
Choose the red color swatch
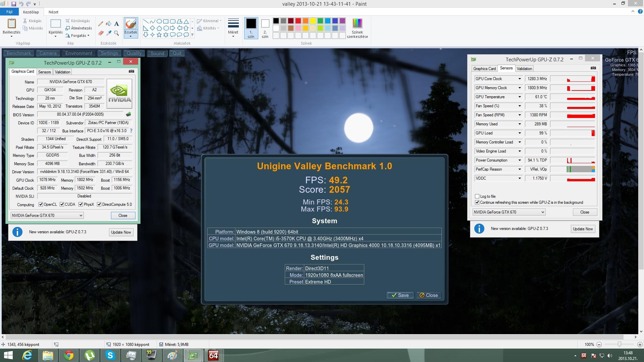298,21
